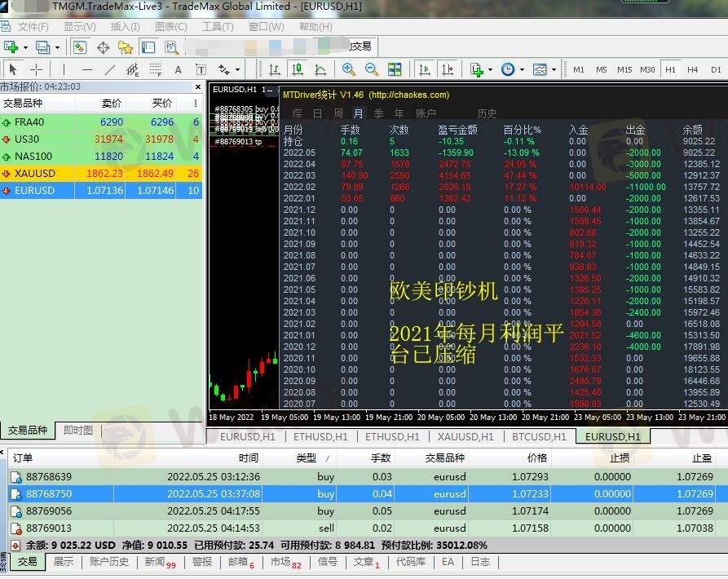This screenshot has width=728, height=579.
Task: Switch to the 账户历史 tab
Action: pyautogui.click(x=108, y=562)
